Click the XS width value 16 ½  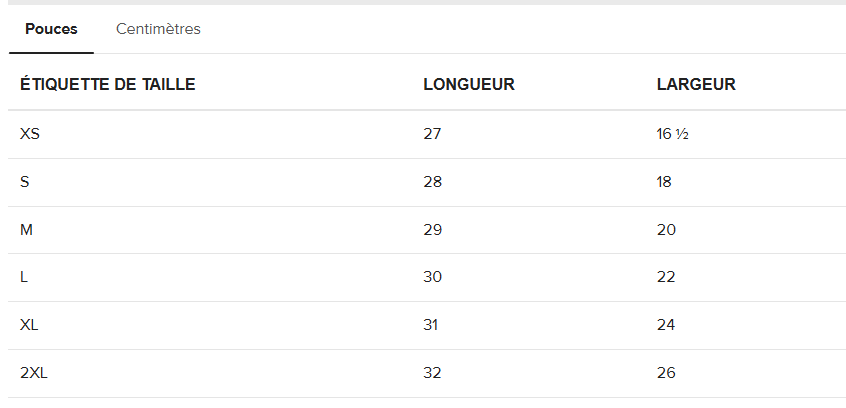point(672,134)
